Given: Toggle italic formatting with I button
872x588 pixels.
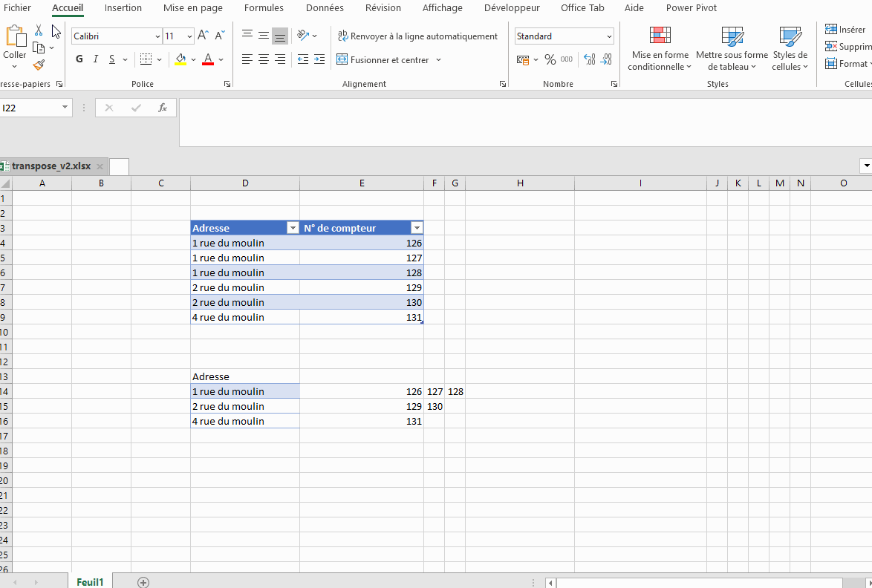Looking at the screenshot, I should 96,59.
